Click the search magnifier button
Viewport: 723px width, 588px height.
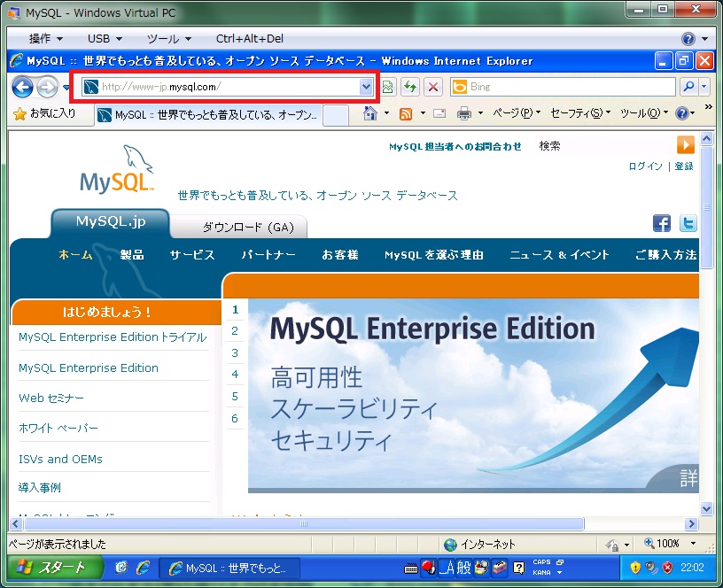pos(688,87)
